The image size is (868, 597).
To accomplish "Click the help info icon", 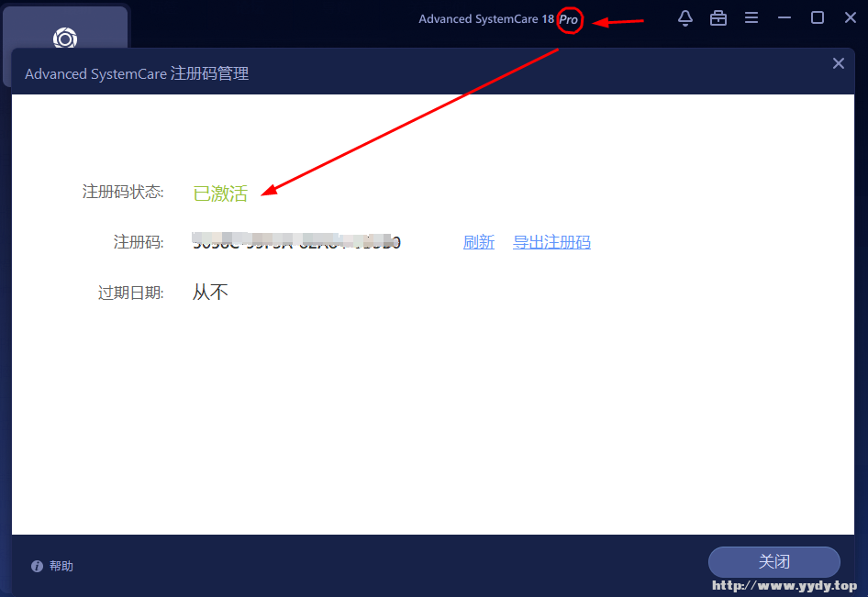I will (37, 566).
